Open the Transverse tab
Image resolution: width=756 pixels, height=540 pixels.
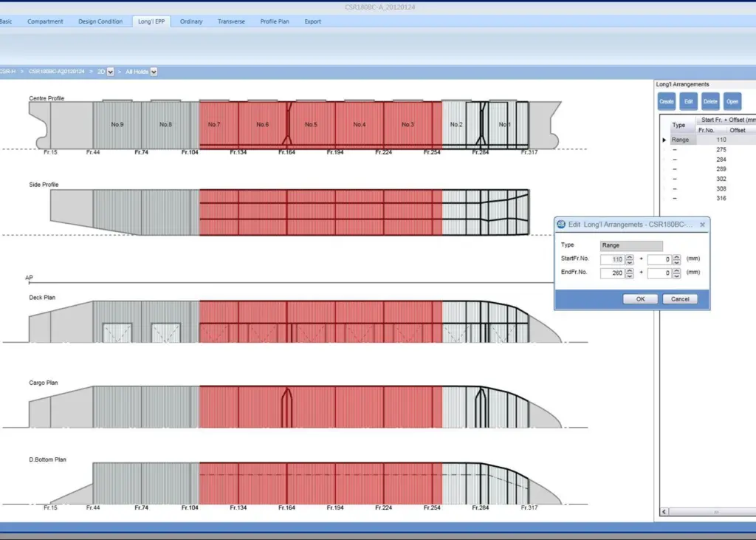pyautogui.click(x=231, y=21)
